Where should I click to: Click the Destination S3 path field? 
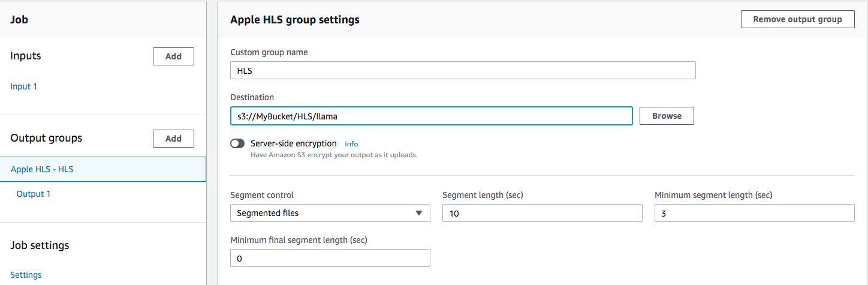point(432,116)
